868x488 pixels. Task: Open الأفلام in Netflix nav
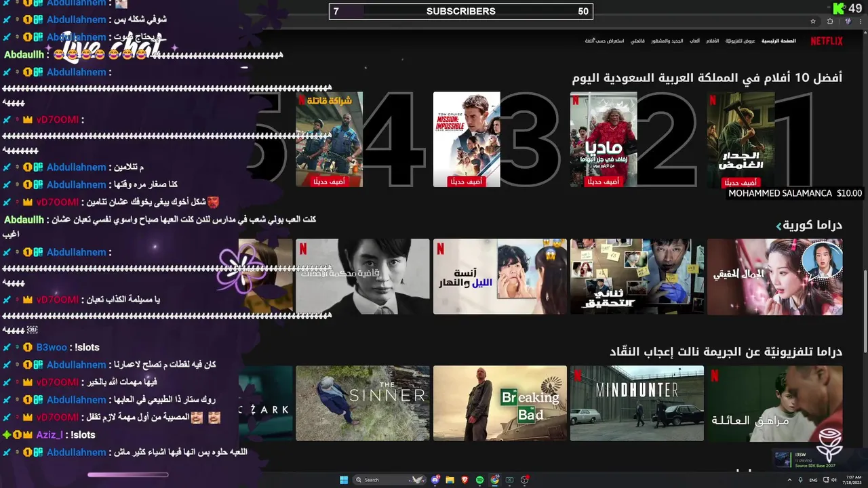tap(713, 41)
